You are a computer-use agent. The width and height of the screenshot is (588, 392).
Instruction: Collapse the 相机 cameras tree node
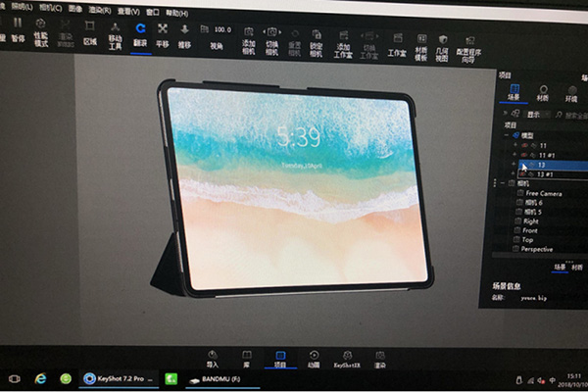[503, 183]
